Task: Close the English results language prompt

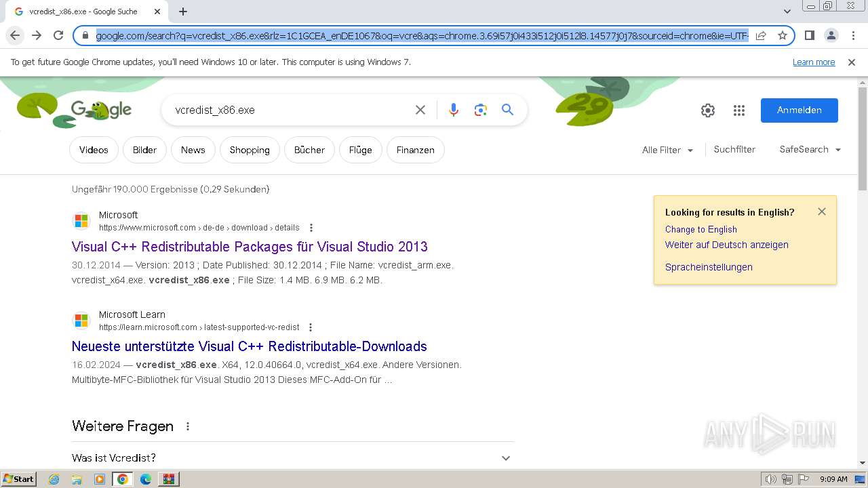Action: 822,211
